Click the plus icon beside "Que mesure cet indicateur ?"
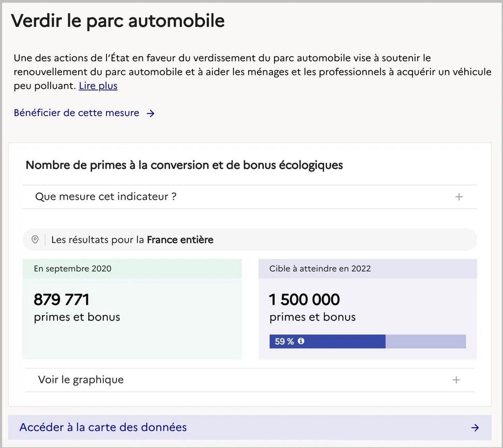The height and width of the screenshot is (448, 503). (x=459, y=196)
